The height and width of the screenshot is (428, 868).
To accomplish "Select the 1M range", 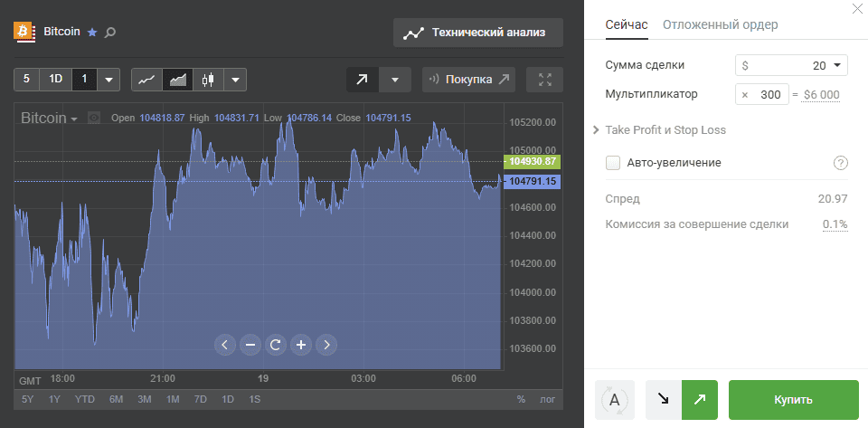I will [x=173, y=399].
